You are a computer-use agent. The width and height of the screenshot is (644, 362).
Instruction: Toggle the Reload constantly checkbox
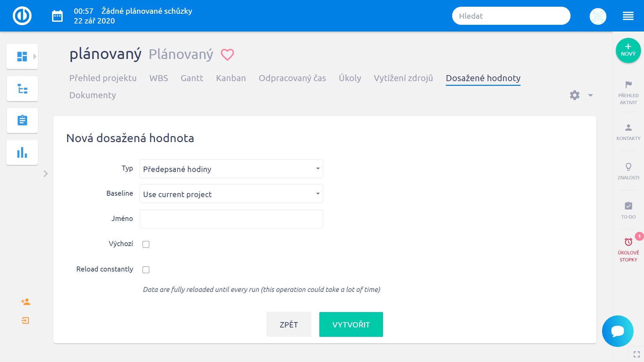[x=146, y=270]
